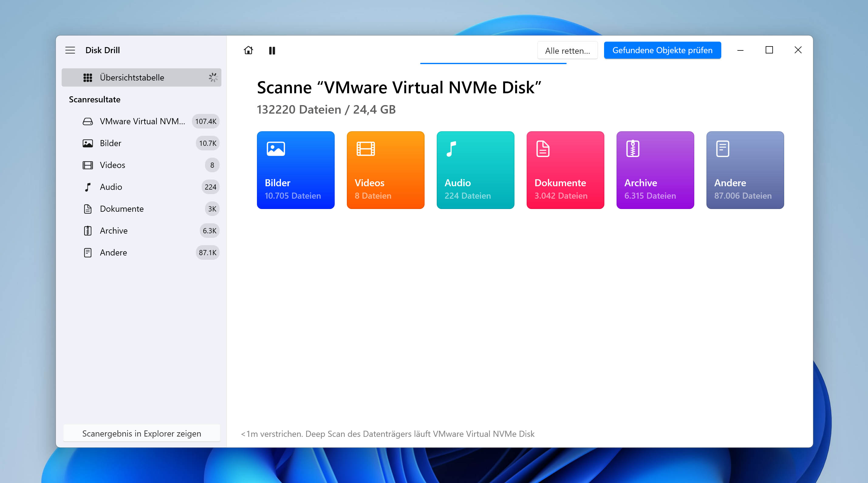The width and height of the screenshot is (868, 483).
Task: Click Scanergebnis in Explorer zeigen button
Action: pyautogui.click(x=142, y=433)
